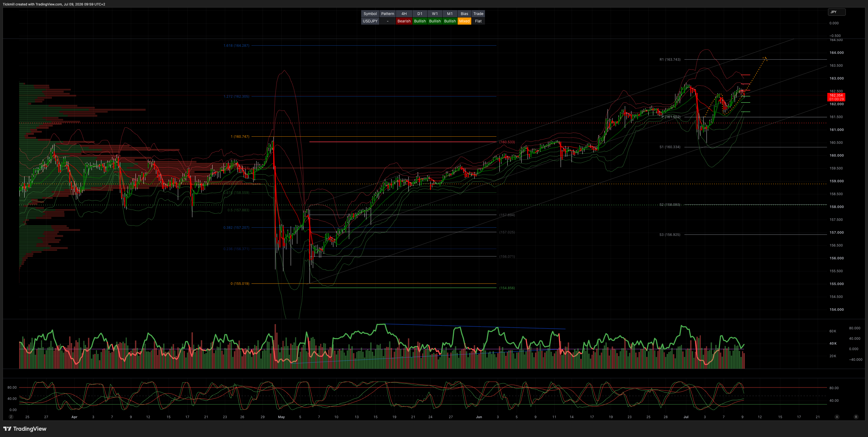Viewport: 868px width, 437px height.
Task: Click the W1 Bullish cell
Action: (435, 21)
